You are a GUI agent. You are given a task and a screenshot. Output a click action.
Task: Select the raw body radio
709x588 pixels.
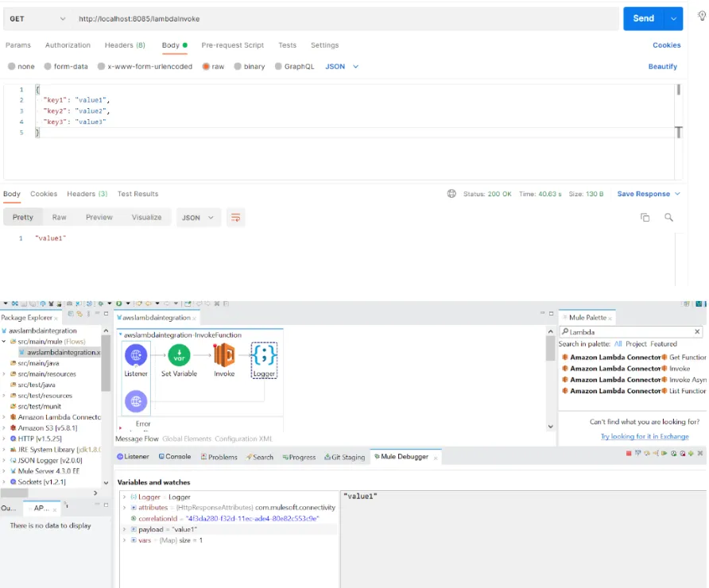206,67
